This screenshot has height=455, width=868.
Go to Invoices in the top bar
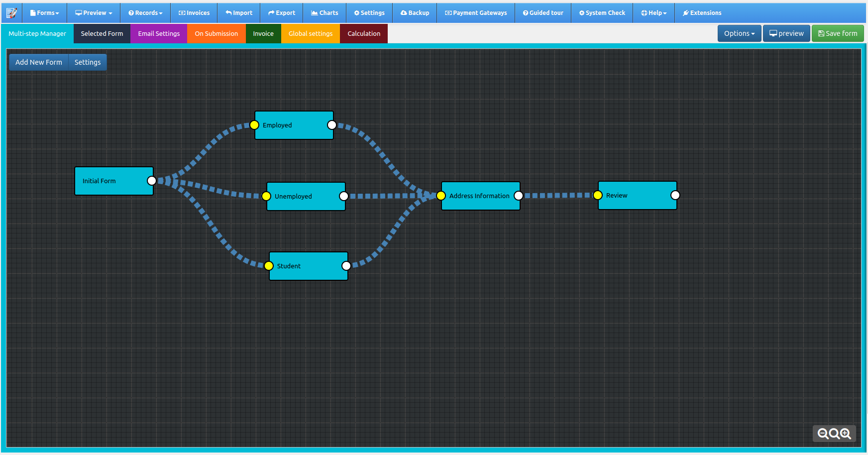point(194,13)
